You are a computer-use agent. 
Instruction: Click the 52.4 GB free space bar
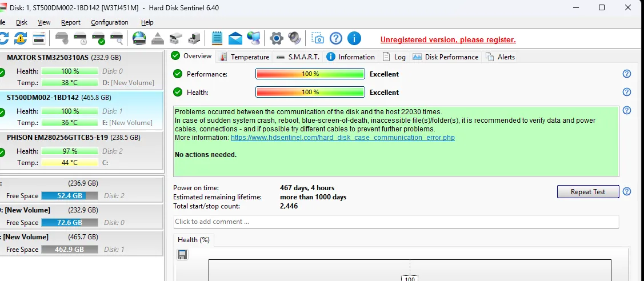coord(70,196)
